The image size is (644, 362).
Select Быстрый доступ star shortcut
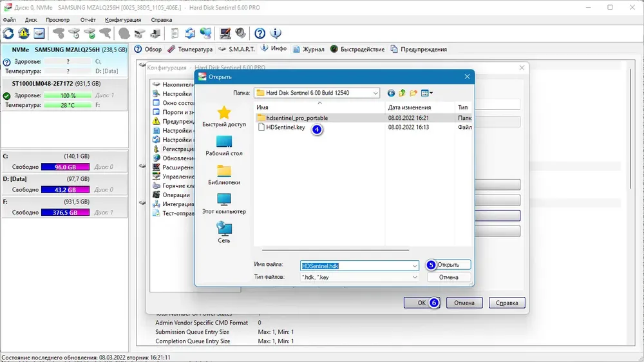[224, 117]
